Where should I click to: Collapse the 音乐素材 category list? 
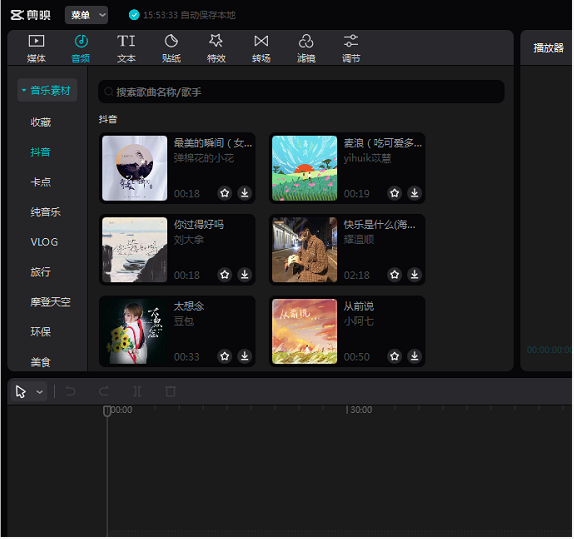click(47, 90)
